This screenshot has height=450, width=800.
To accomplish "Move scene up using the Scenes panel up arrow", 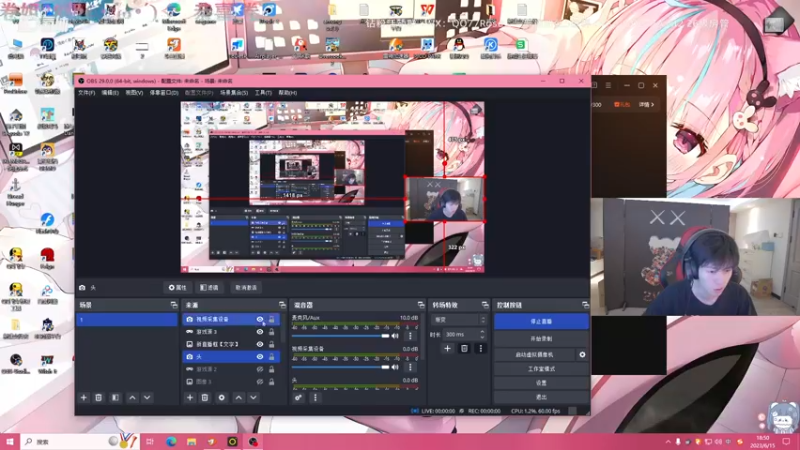I will coord(132,397).
